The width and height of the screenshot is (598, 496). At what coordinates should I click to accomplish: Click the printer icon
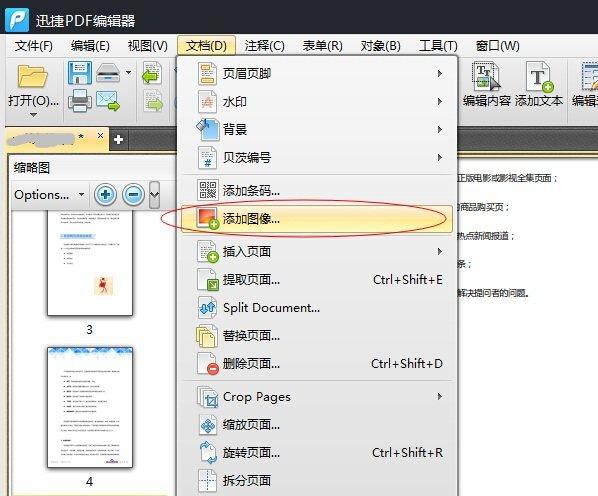(x=80, y=101)
